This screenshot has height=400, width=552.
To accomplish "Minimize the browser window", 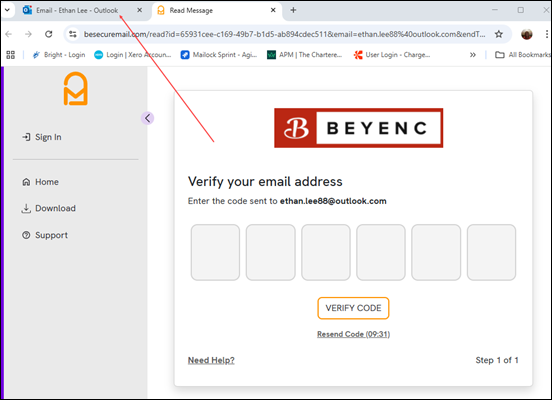I will pos(495,10).
